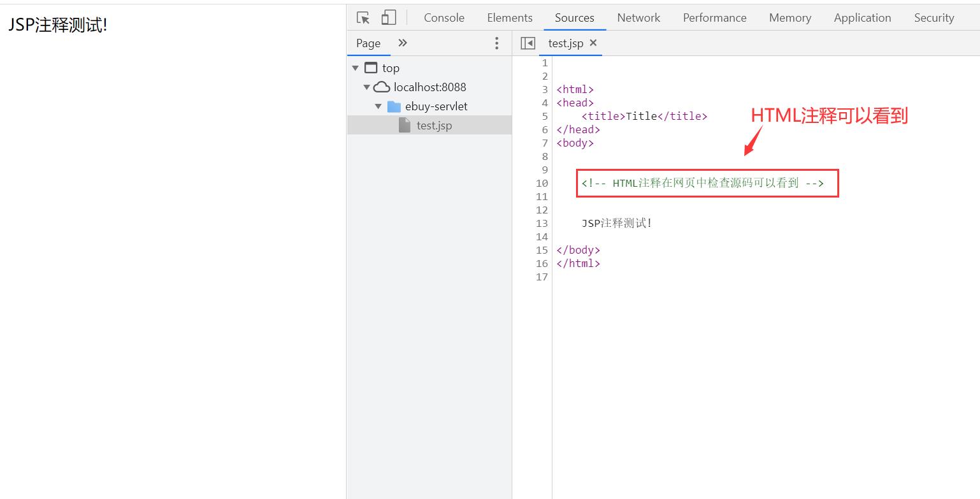Click the </html> closing tag
This screenshot has height=499, width=980.
pos(578,264)
